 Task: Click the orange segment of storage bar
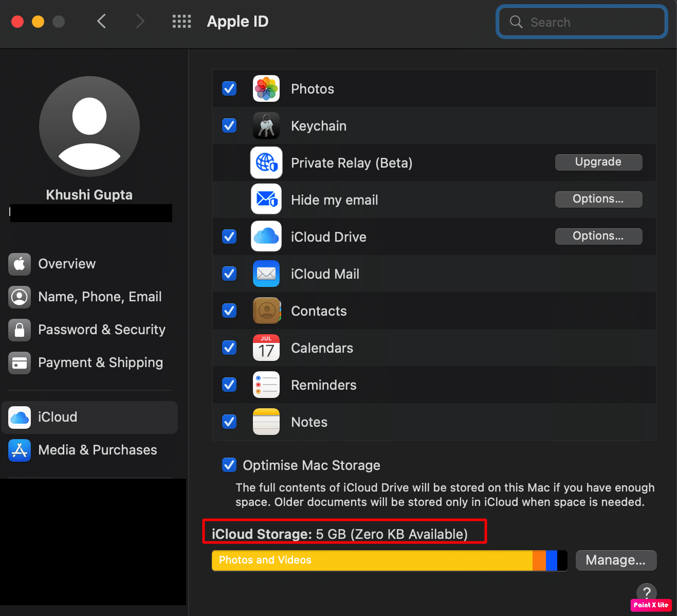tap(539, 560)
